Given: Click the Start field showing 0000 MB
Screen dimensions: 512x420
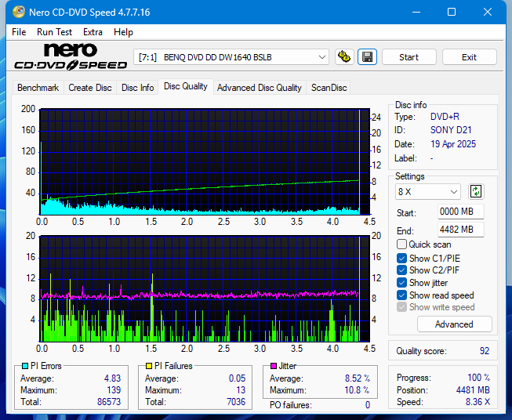Looking at the screenshot, I should [x=460, y=212].
